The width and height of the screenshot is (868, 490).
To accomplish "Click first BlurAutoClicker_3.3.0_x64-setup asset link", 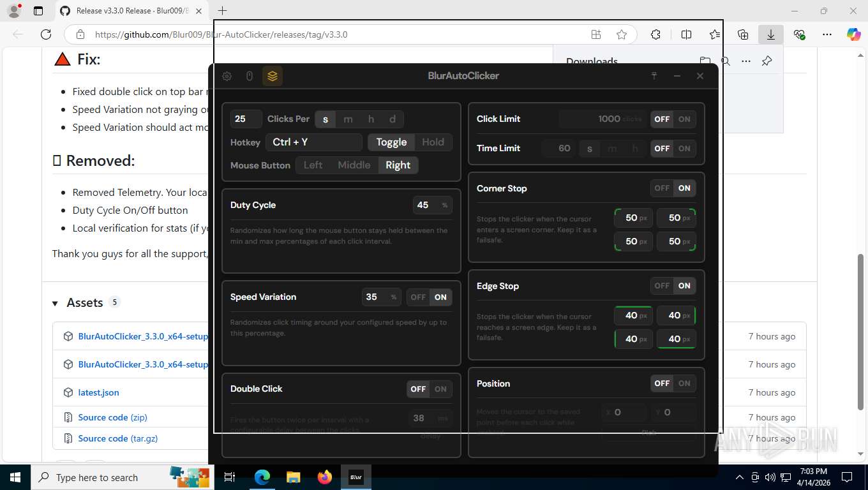I will click(143, 336).
